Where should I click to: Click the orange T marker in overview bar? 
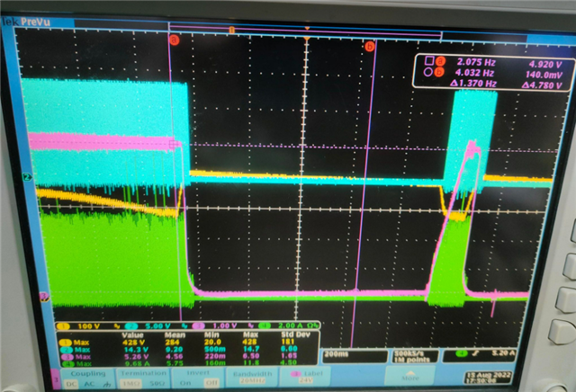point(232,30)
